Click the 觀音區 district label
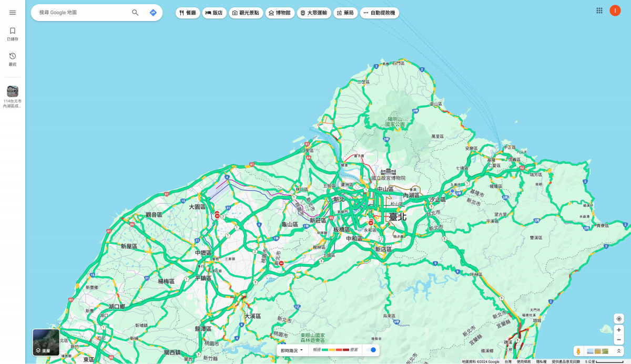631x364 pixels. click(154, 215)
